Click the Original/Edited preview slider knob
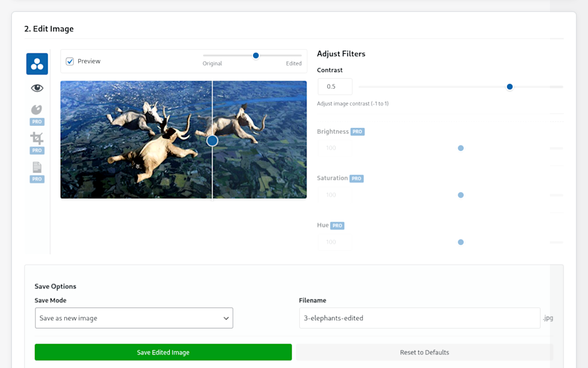The height and width of the screenshot is (368, 588). click(256, 56)
